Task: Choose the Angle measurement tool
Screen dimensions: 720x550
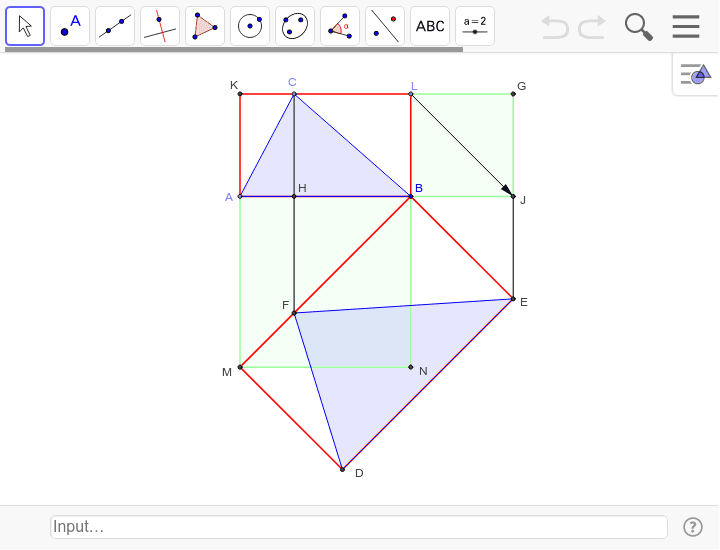Action: coord(340,26)
